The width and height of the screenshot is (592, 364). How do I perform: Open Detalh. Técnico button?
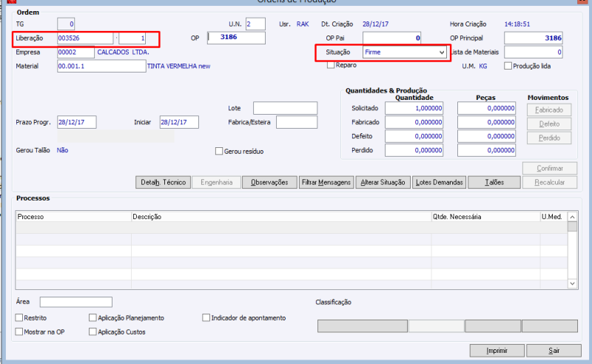click(x=163, y=183)
